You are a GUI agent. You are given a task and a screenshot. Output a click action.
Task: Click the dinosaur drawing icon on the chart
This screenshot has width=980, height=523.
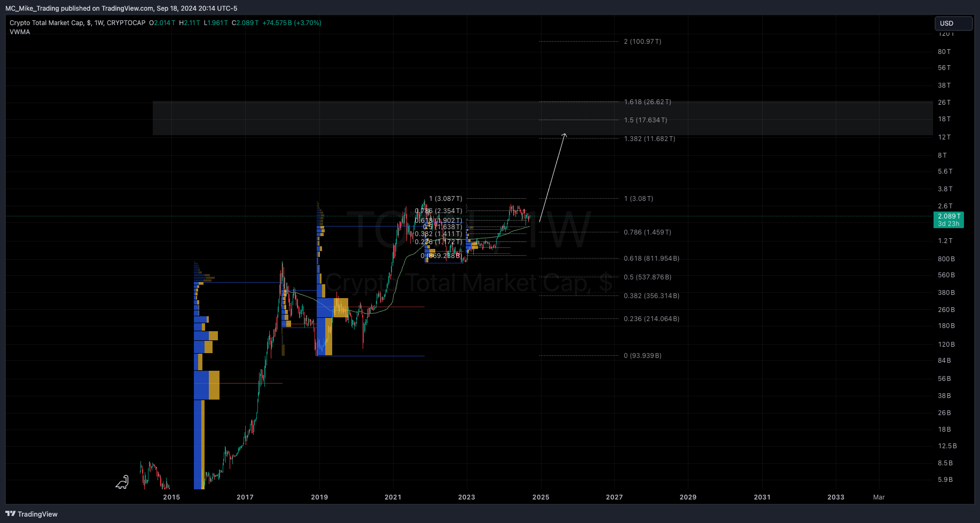(122, 482)
